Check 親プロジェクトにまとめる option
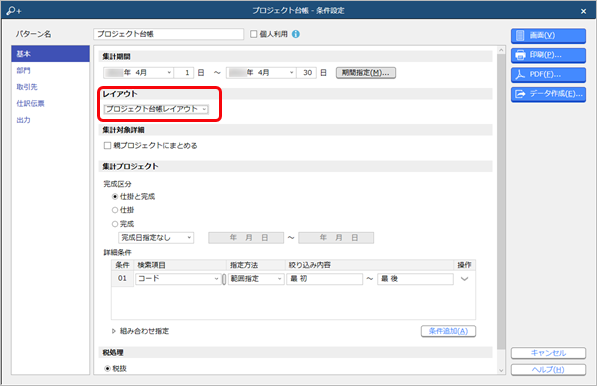 click(107, 146)
